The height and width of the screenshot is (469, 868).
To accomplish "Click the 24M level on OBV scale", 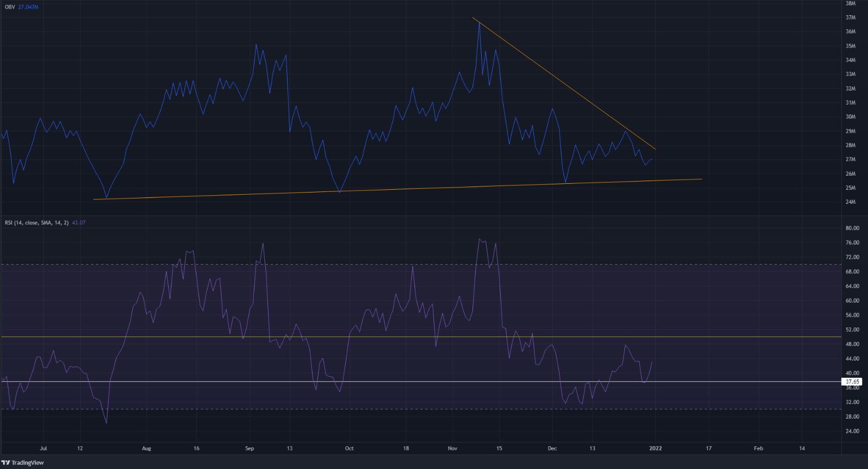I will point(850,202).
